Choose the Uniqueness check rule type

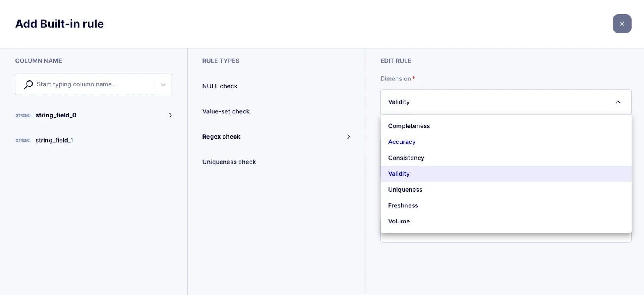pyautogui.click(x=229, y=162)
